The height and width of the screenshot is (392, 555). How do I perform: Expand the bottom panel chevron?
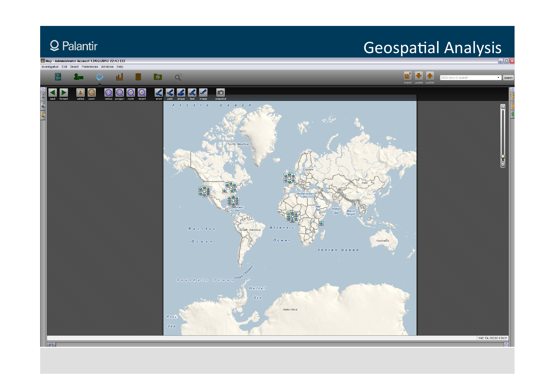point(506,345)
